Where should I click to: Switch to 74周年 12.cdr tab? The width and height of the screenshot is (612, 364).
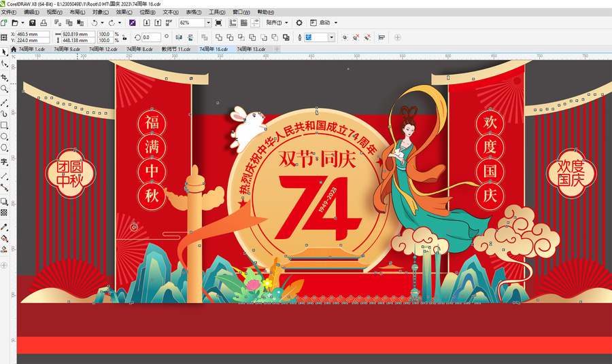coord(103,49)
